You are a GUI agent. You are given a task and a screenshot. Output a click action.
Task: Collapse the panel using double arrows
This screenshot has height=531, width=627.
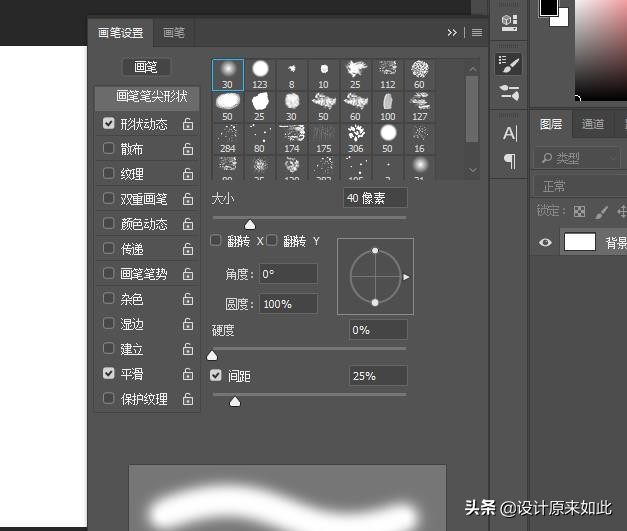pyautogui.click(x=452, y=32)
